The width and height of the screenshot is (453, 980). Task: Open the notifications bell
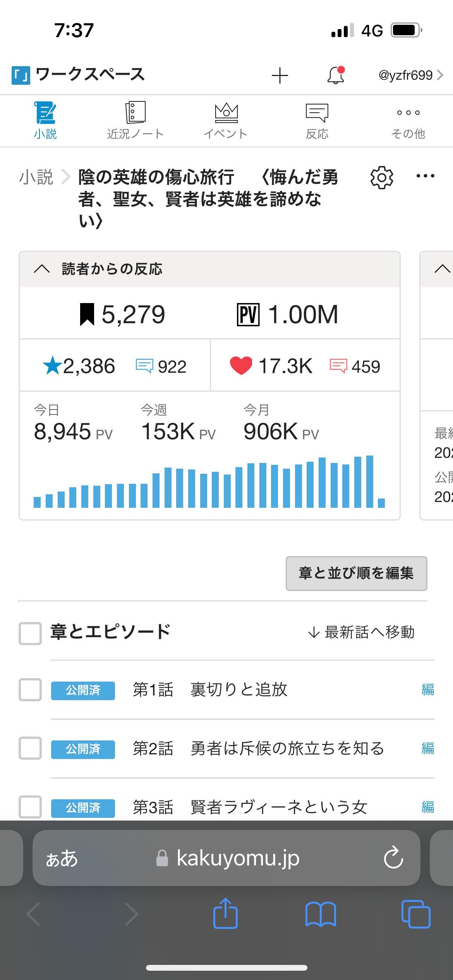click(x=336, y=75)
